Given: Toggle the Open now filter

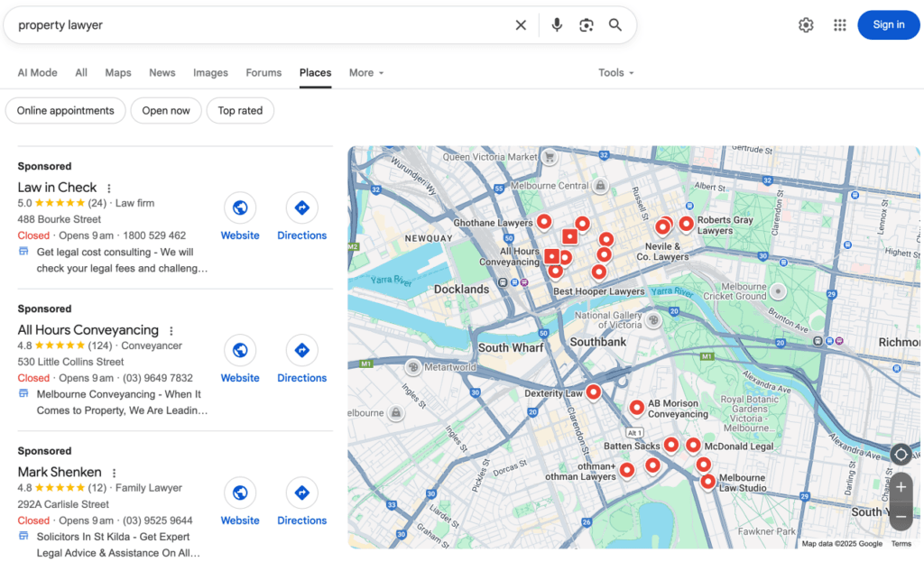Looking at the screenshot, I should (166, 110).
